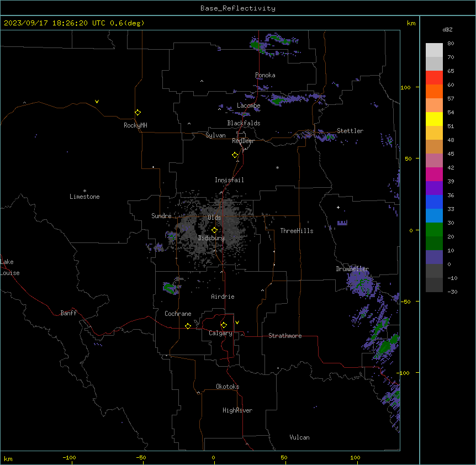The height and width of the screenshot is (465, 476).
Task: Click the 0.6(deg) elevation angle text
Action: click(x=127, y=23)
